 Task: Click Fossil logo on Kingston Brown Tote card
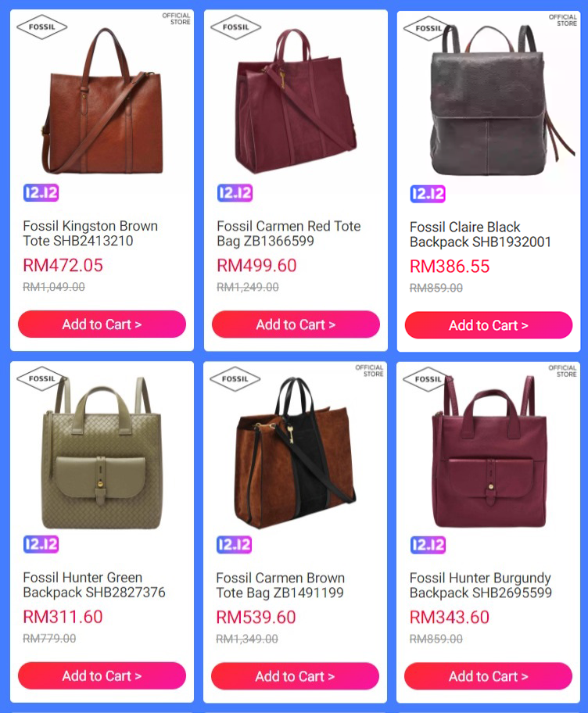tap(42, 27)
